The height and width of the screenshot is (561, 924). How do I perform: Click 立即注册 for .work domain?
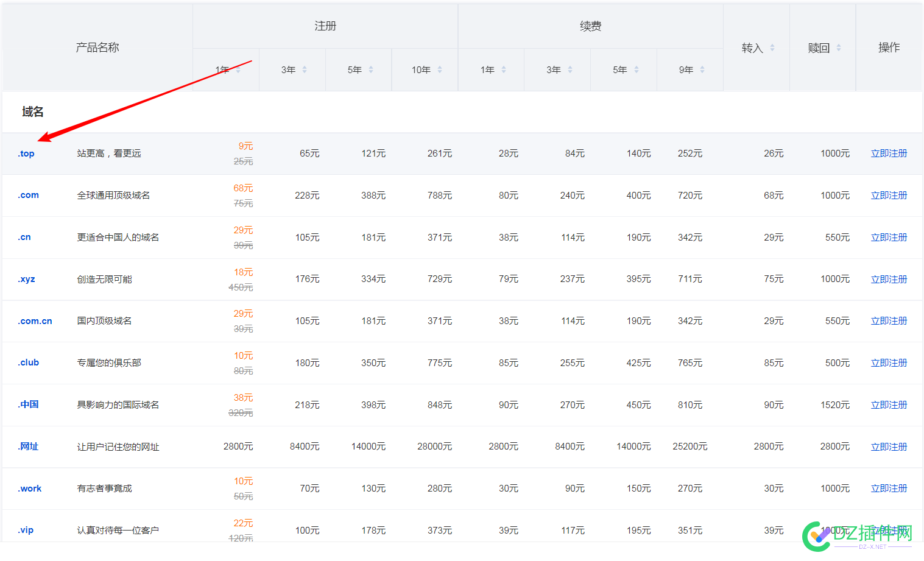(889, 489)
